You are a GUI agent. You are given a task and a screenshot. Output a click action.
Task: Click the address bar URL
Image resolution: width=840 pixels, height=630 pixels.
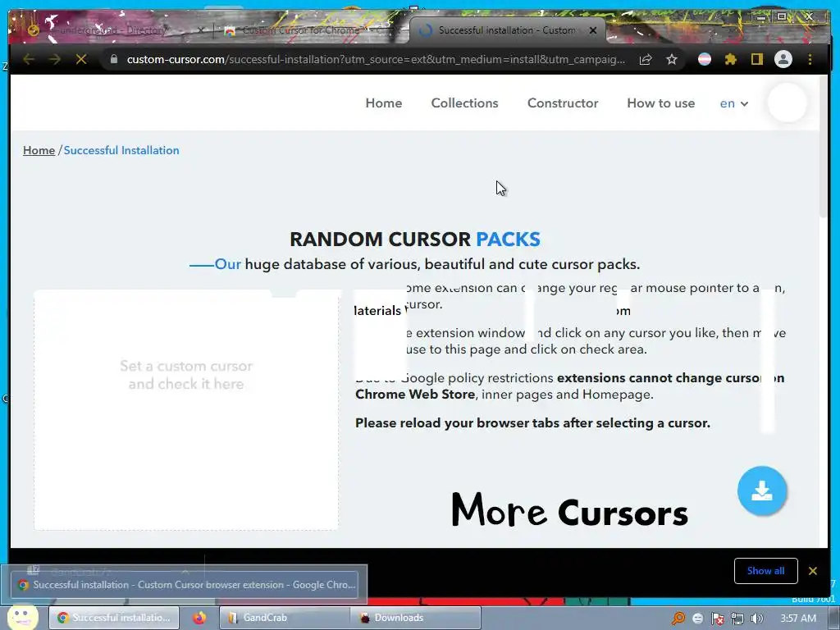[x=376, y=59]
